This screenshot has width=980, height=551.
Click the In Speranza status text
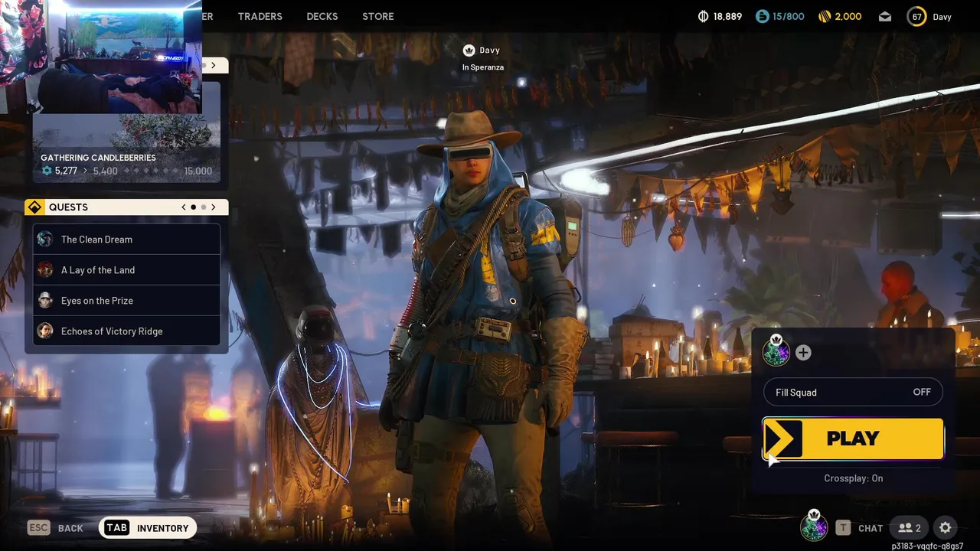(x=483, y=67)
